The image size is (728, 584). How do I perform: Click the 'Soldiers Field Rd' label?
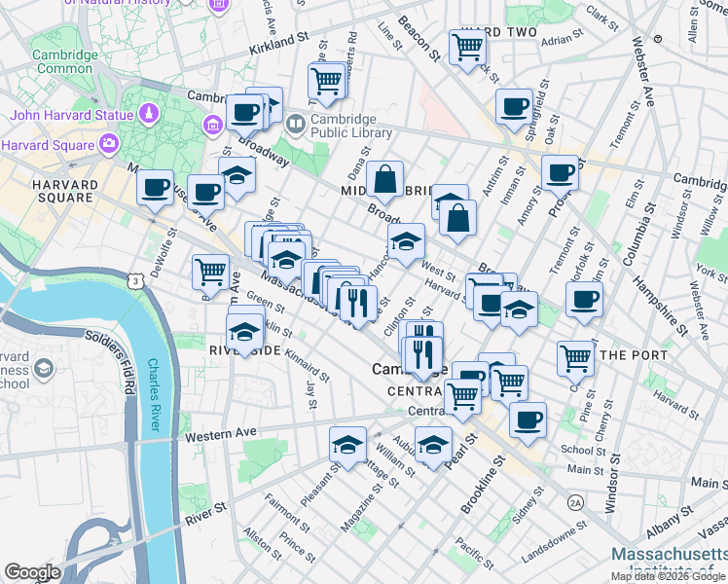point(111,362)
